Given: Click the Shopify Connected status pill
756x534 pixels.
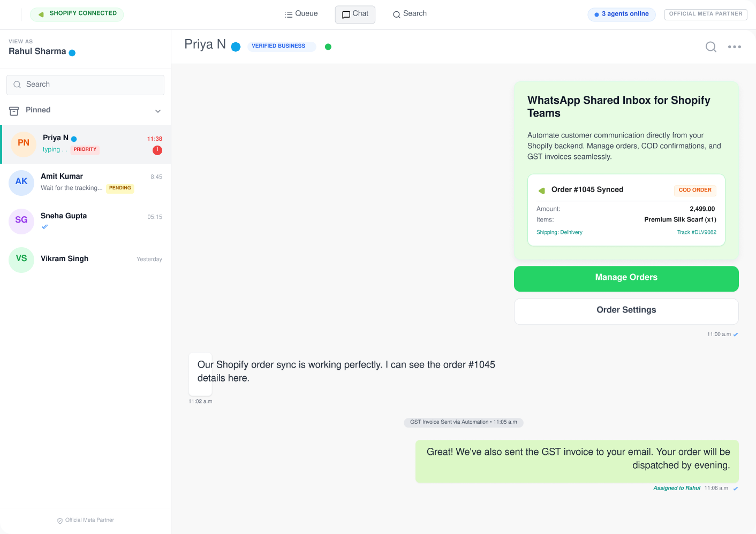Looking at the screenshot, I should point(77,14).
